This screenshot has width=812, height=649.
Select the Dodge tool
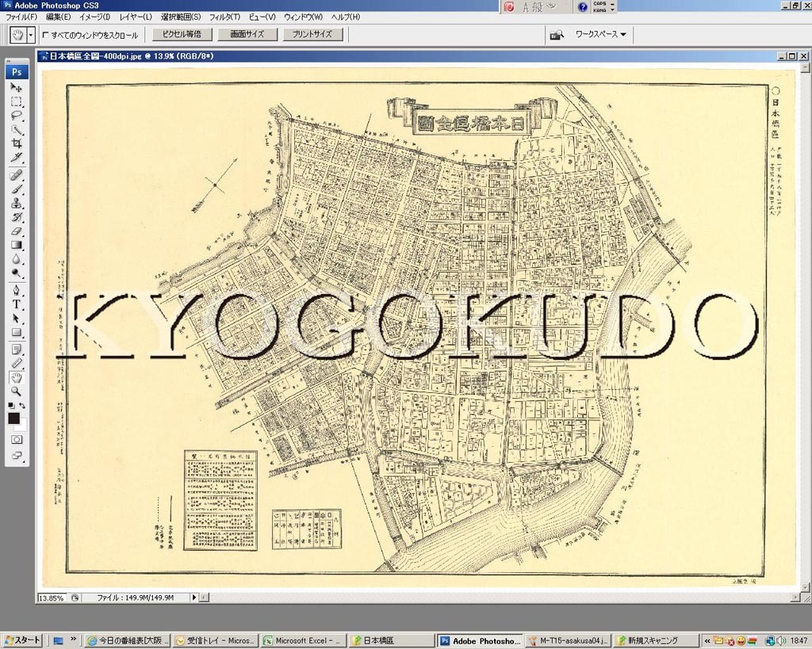pos(17,273)
